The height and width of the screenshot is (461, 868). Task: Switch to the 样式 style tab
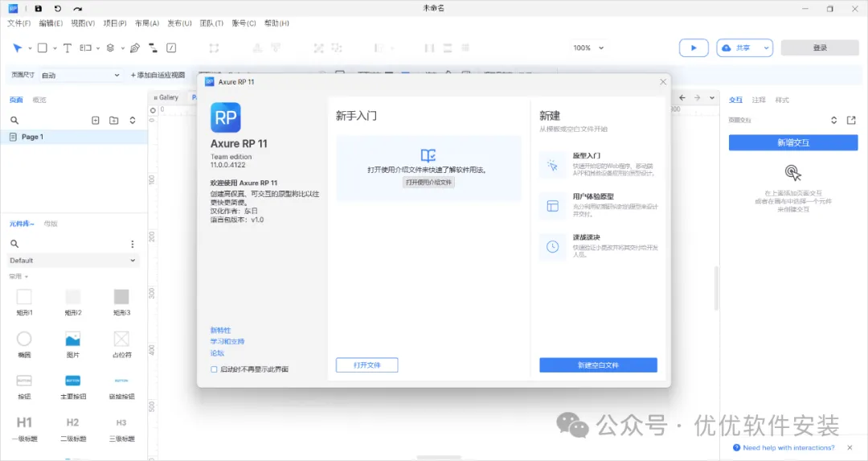click(x=782, y=100)
